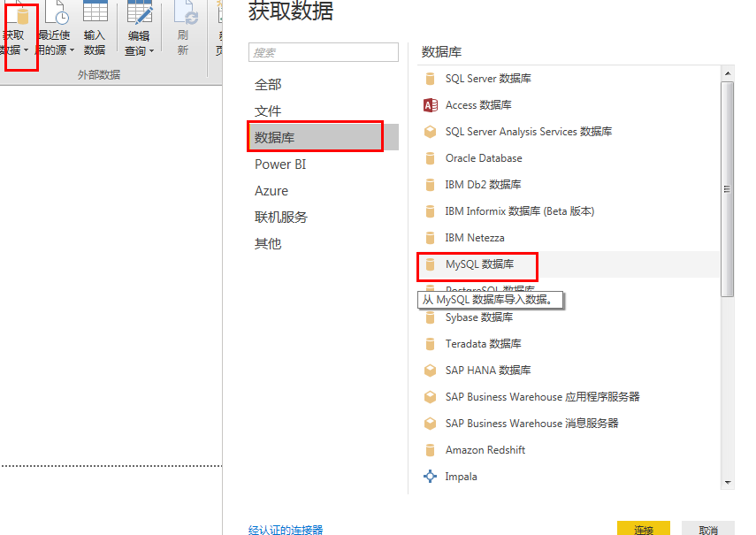Image resolution: width=756 pixels, height=535 pixels.
Task: Select the text SQL Server Analysis Services 数据库
Action: click(529, 132)
